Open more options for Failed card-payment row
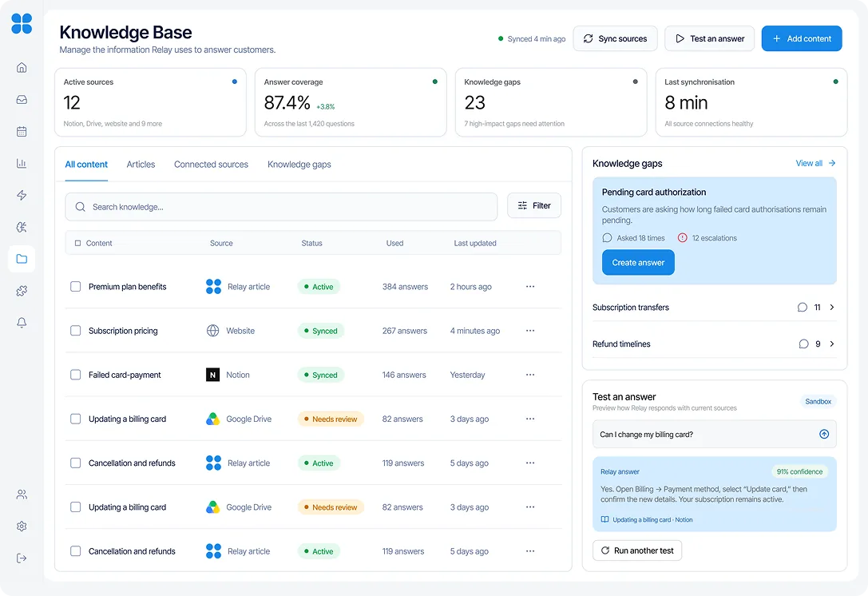 [529, 375]
